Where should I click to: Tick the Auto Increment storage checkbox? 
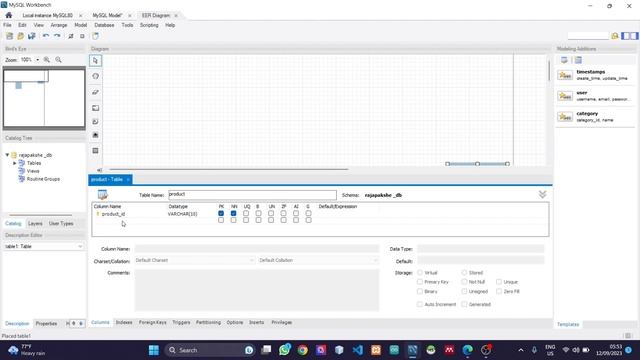coord(420,304)
